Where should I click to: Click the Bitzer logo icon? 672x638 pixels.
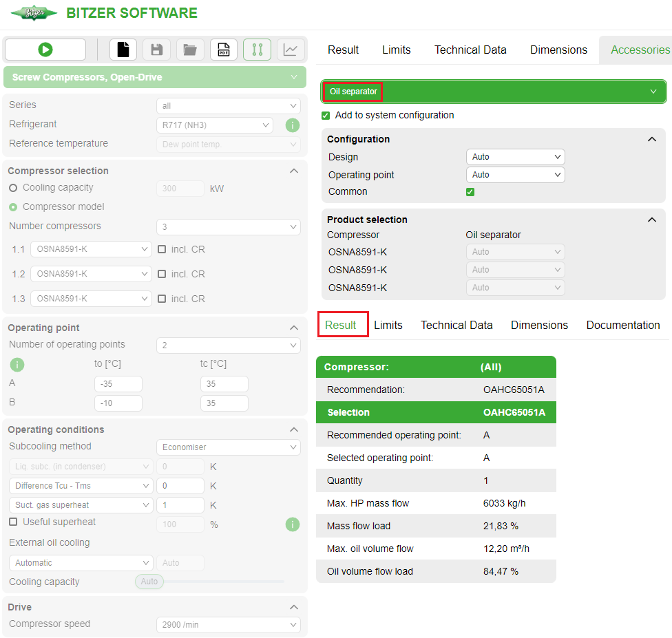[x=33, y=13]
